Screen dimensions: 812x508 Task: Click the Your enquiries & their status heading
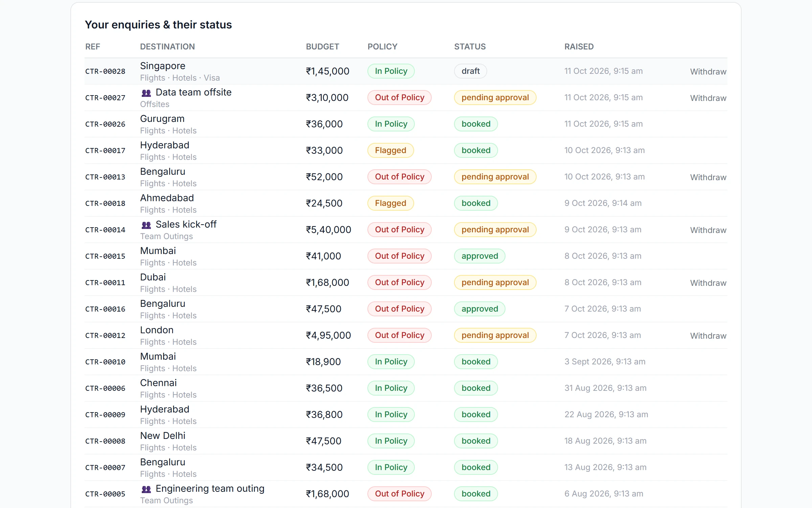click(158, 25)
